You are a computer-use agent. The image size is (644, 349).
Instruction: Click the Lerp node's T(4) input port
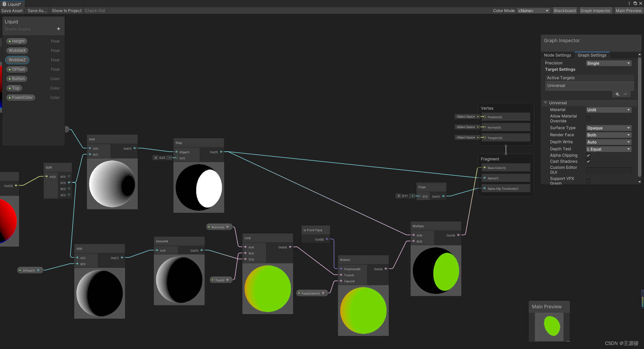pos(246,259)
